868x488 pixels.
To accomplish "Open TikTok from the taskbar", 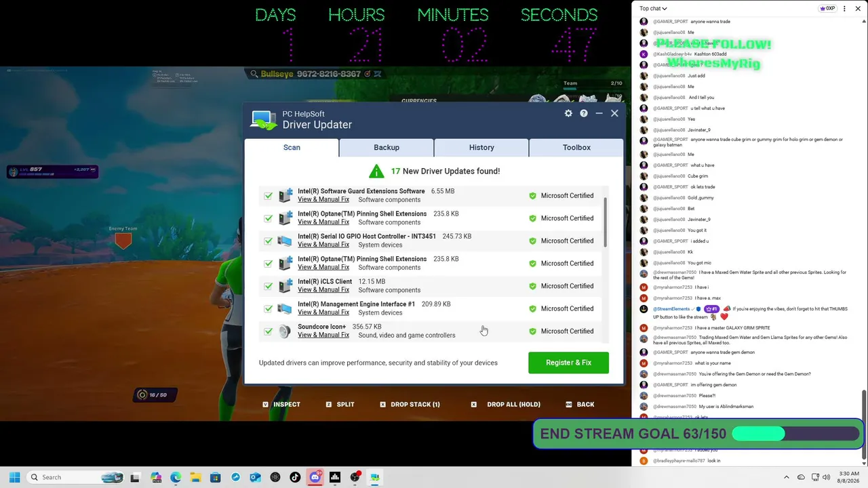I will (295, 477).
